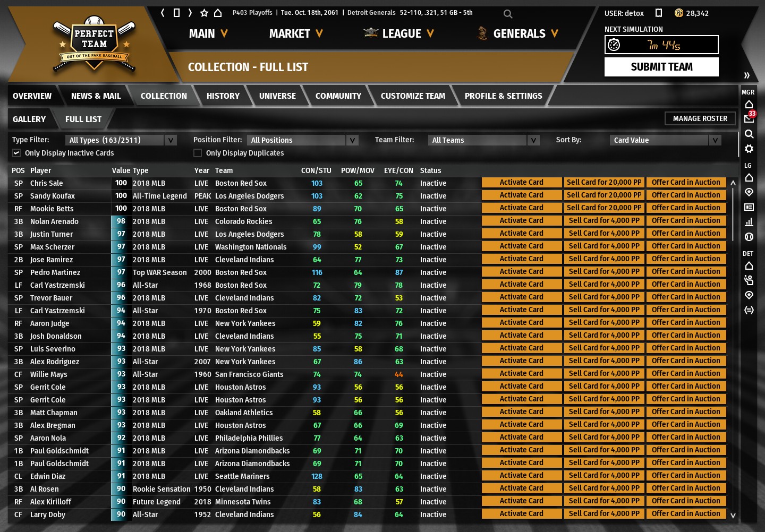Viewport: 765px width, 532px height.
Task: Enable Only Display Duplicates checkbox
Action: [x=198, y=153]
